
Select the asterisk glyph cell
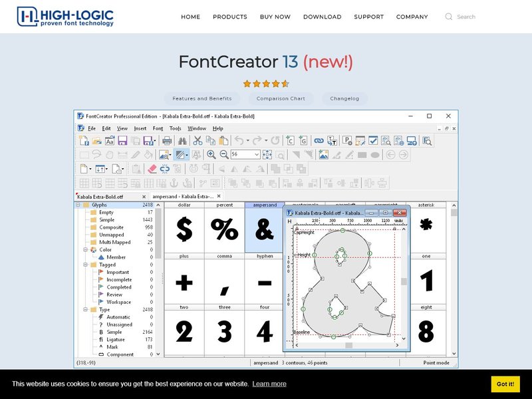click(x=426, y=227)
